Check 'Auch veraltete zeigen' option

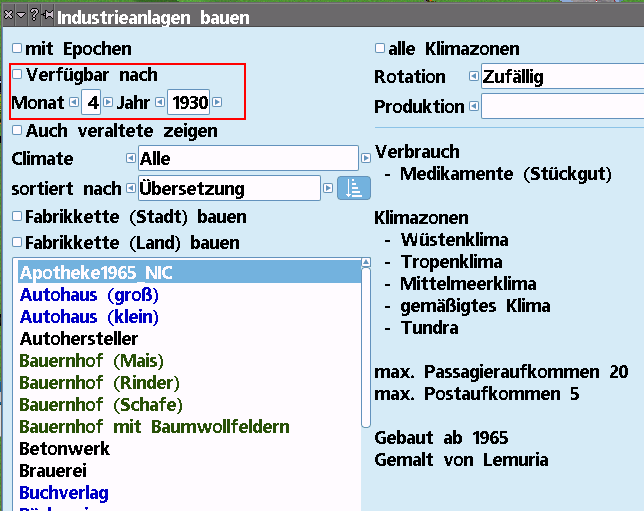tap(17, 130)
